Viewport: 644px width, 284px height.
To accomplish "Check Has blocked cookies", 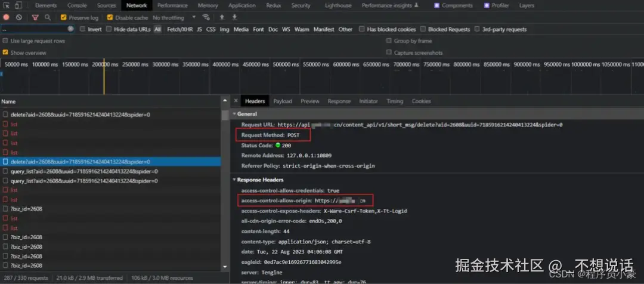I will [362, 29].
